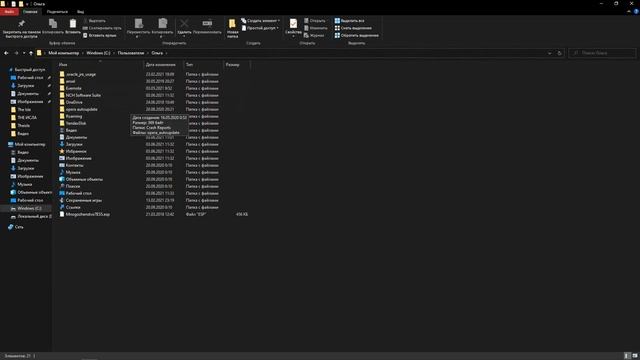Click Снять выделение (Select none)
The image size is (640, 360).
[353, 28]
